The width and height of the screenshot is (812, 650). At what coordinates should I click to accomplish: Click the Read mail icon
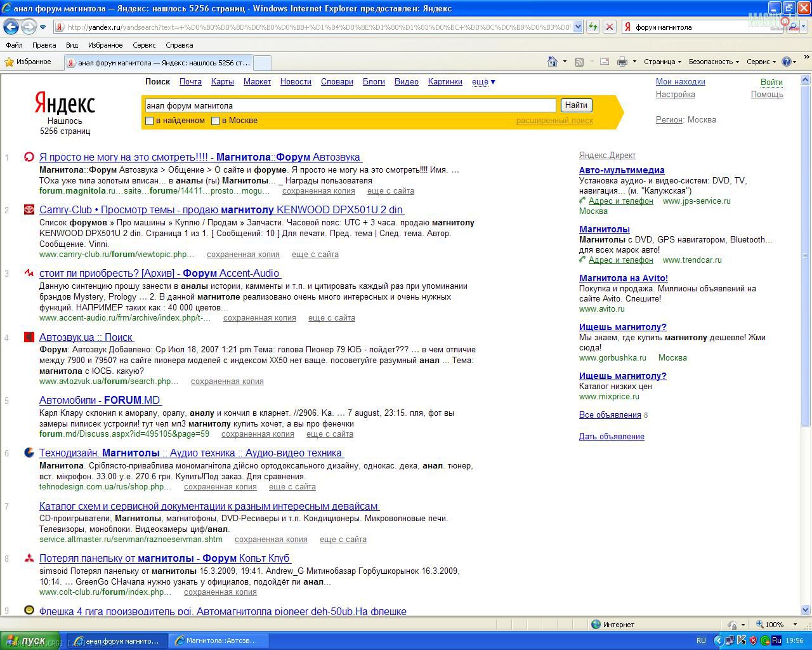point(605,62)
